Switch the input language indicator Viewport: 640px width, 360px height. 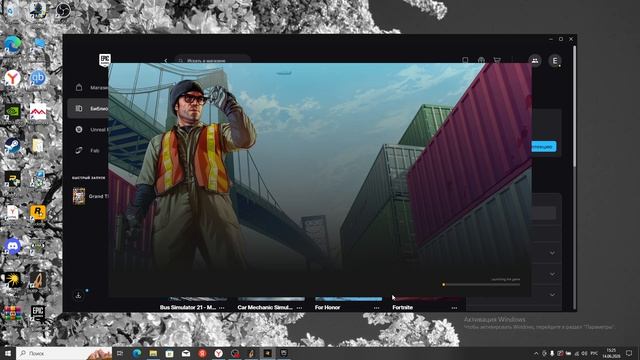coord(594,353)
